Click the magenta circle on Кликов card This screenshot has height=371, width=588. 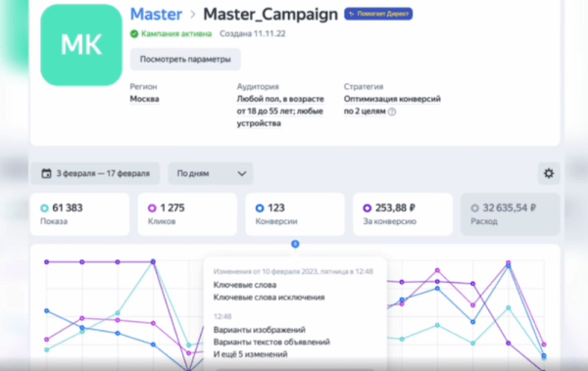pos(152,208)
